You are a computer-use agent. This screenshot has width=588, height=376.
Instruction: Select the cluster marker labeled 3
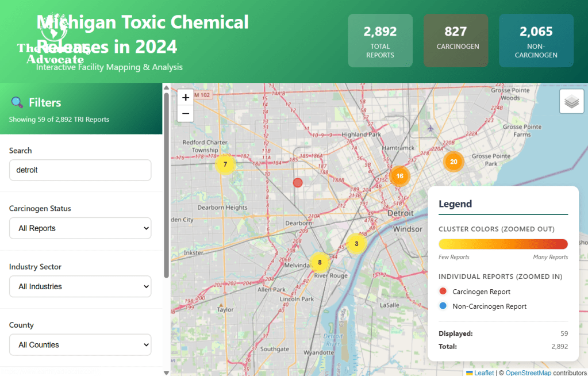[x=356, y=244]
